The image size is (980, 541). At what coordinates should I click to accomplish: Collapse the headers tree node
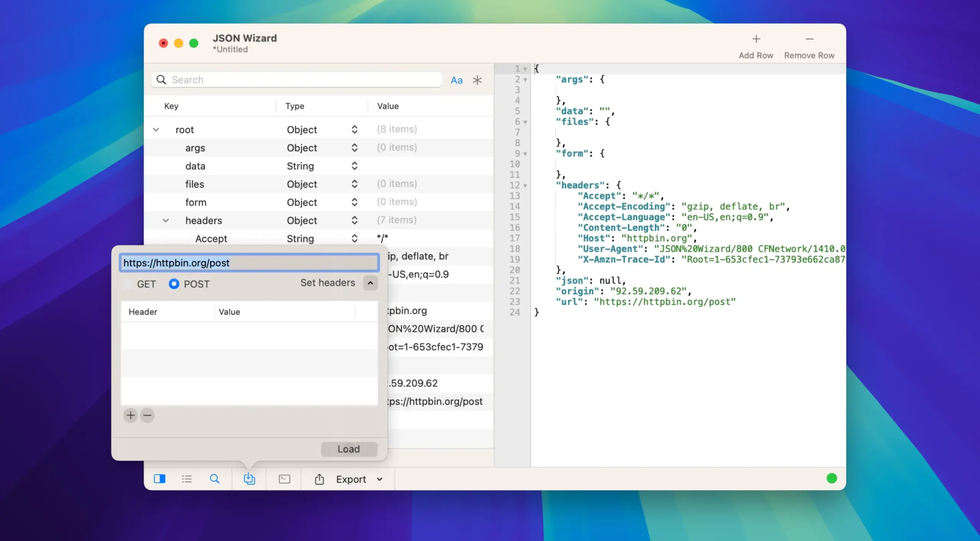[166, 220]
